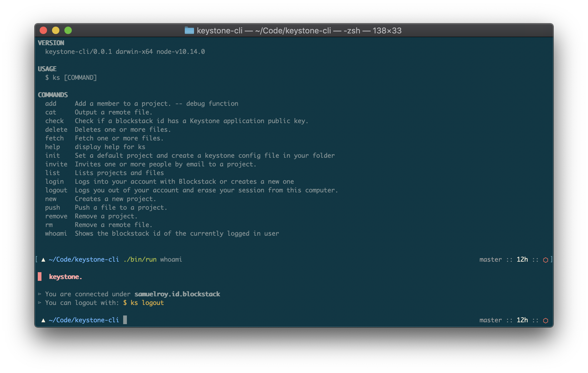The image size is (588, 373).
Task: Click the VERSION heading
Action: coord(51,43)
